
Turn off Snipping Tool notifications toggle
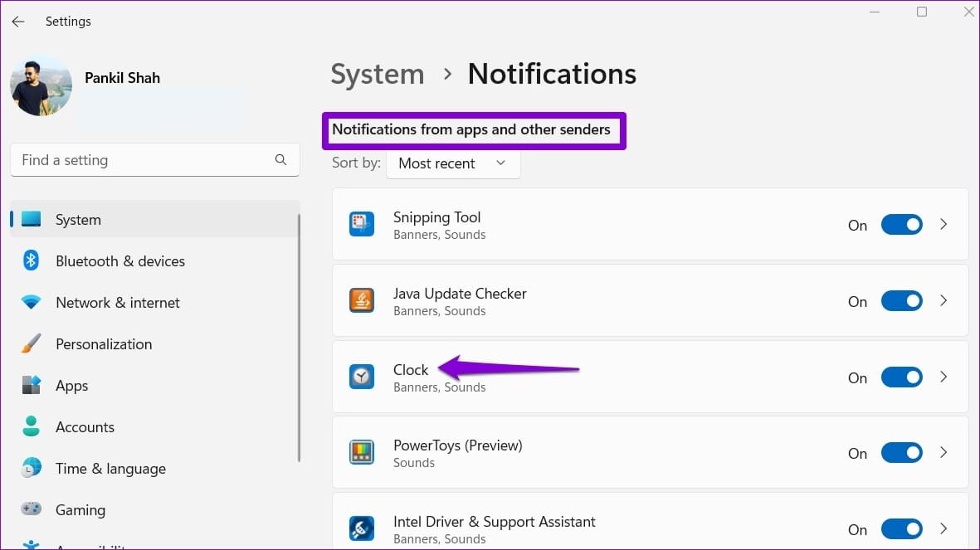pyautogui.click(x=901, y=225)
